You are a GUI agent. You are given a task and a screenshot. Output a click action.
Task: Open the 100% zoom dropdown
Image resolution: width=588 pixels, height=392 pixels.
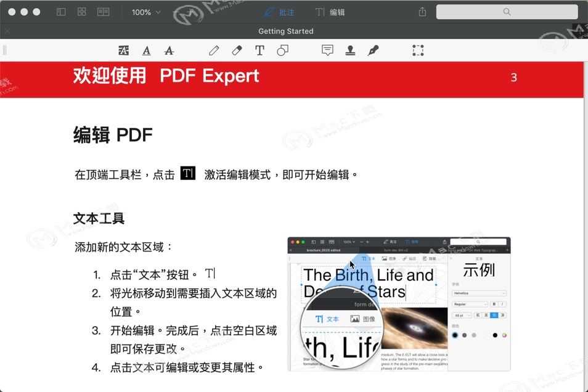tap(146, 12)
